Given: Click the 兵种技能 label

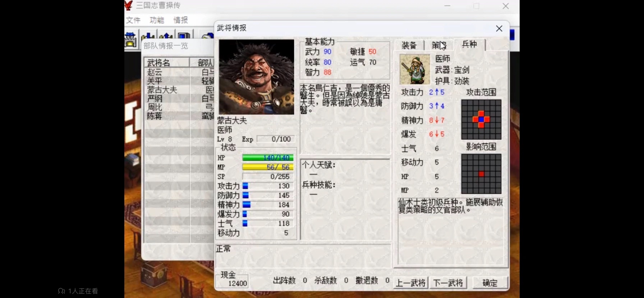Looking at the screenshot, I should [319, 185].
